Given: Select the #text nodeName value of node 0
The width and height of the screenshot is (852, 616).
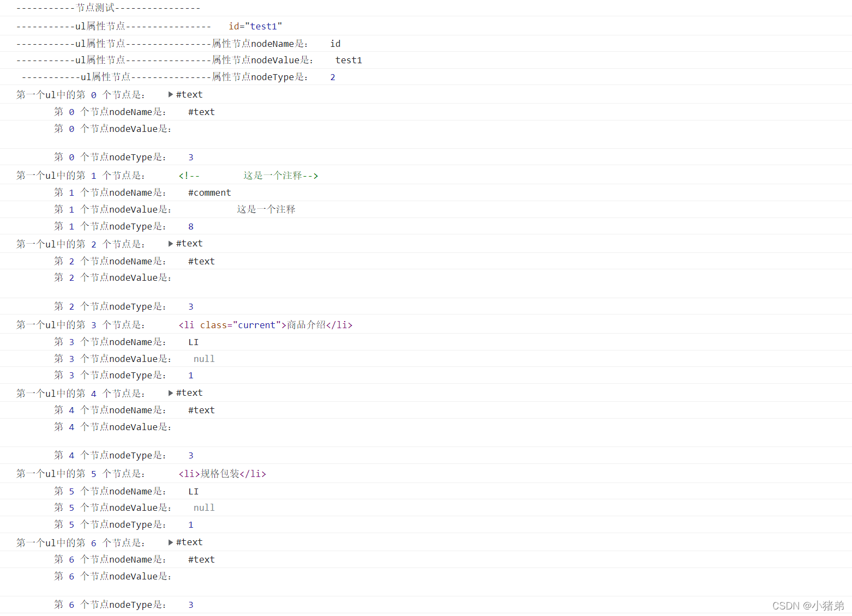Looking at the screenshot, I should click(201, 112).
